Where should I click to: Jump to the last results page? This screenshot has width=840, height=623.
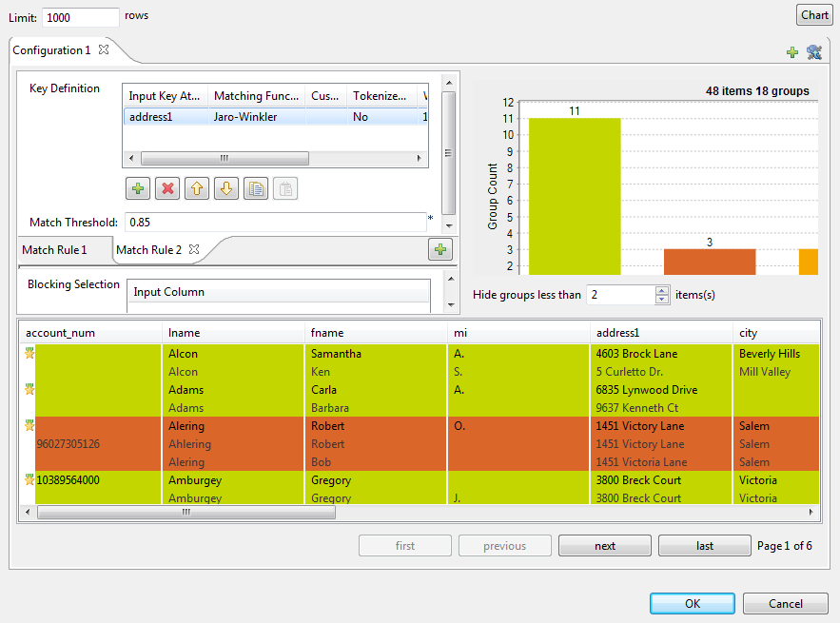[x=705, y=546]
